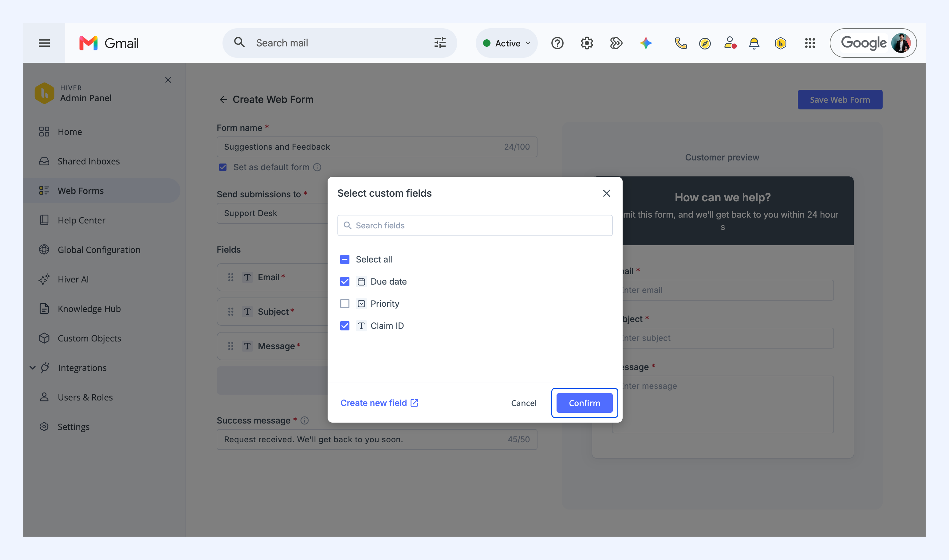This screenshot has width=949, height=560.
Task: Open Knowledge Hub
Action: [x=89, y=309]
